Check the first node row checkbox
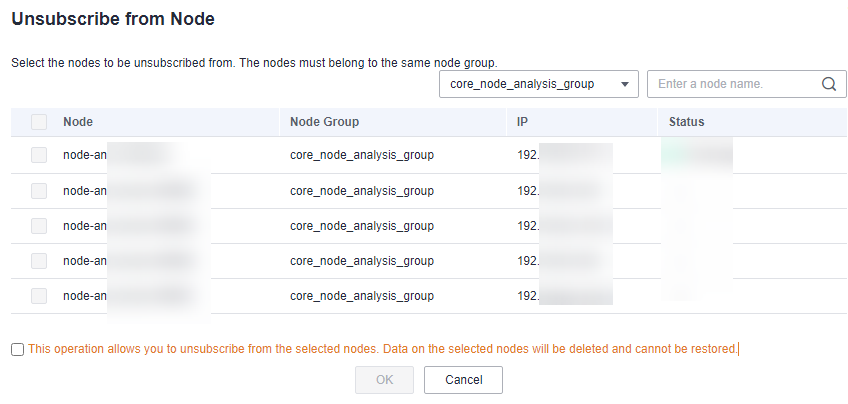 [x=39, y=155]
